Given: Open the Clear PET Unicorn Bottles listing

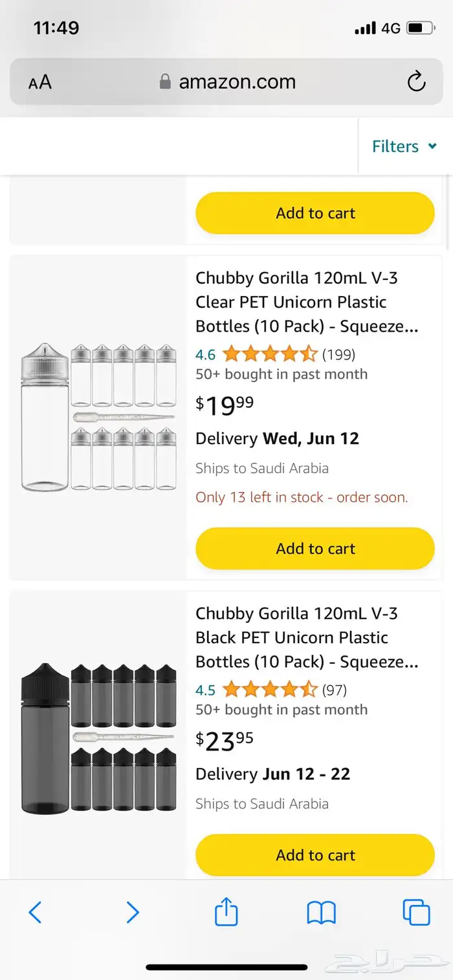Looking at the screenshot, I should (x=307, y=302).
